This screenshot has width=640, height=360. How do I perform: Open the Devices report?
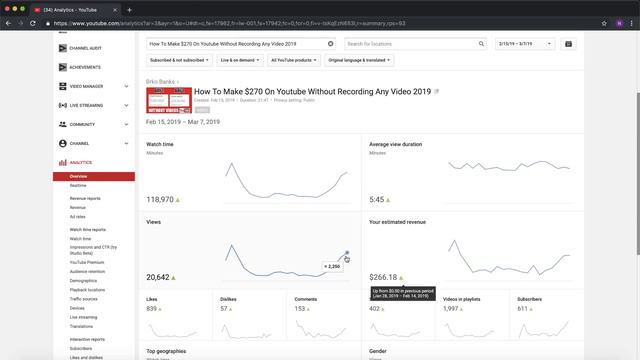click(77, 308)
